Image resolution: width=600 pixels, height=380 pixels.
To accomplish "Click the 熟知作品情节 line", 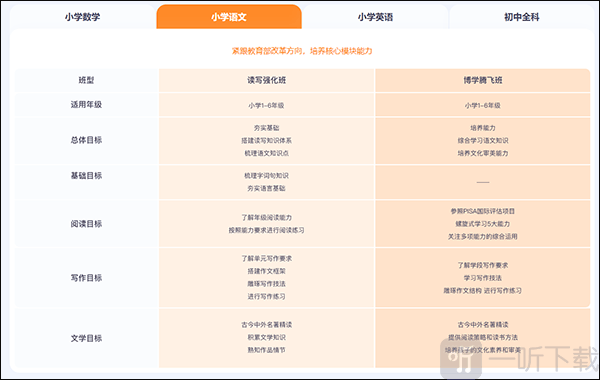I will click(266, 350).
